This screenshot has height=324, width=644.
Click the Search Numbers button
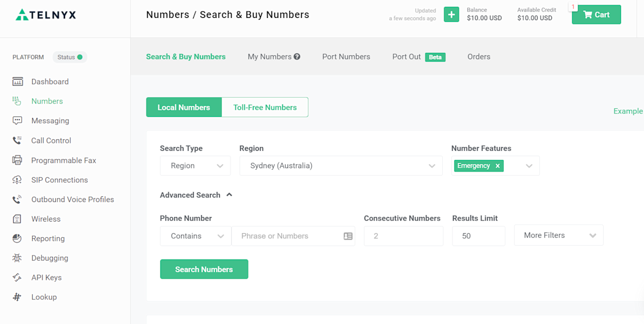tap(204, 269)
